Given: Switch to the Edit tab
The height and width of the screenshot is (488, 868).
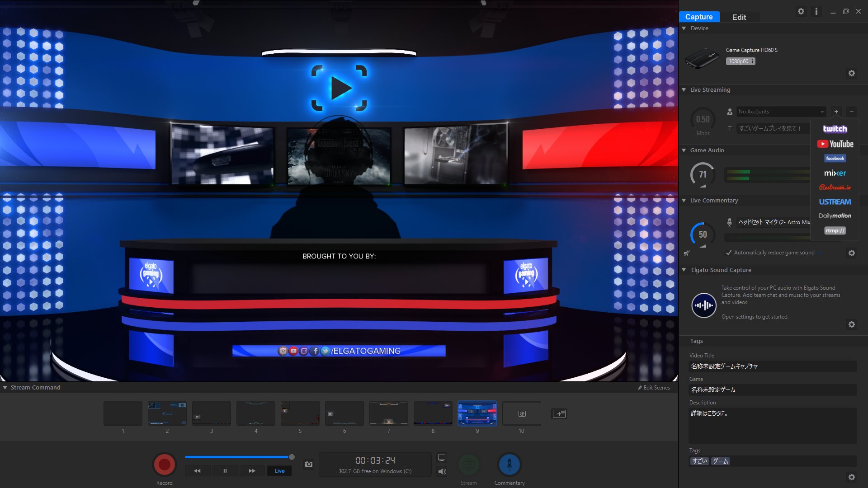Looking at the screenshot, I should (739, 17).
